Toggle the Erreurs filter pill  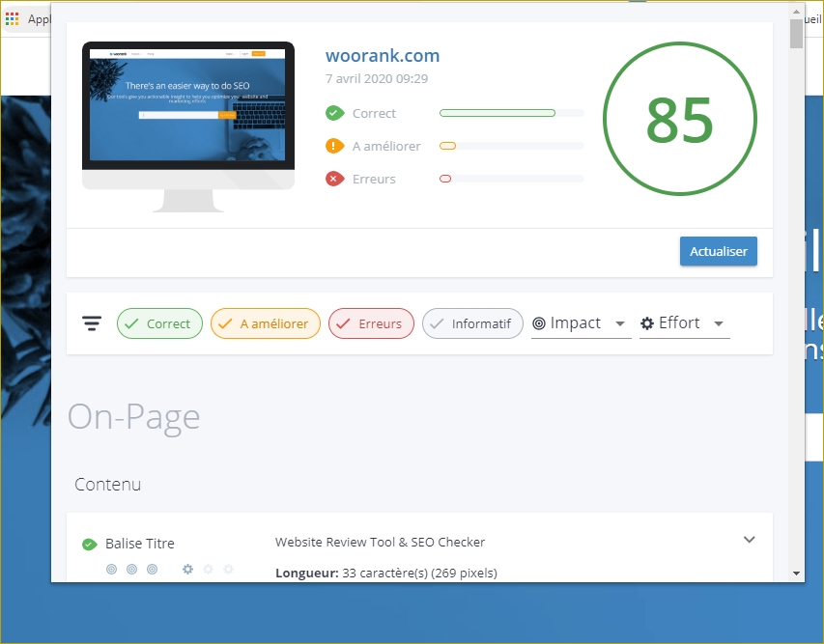point(371,323)
